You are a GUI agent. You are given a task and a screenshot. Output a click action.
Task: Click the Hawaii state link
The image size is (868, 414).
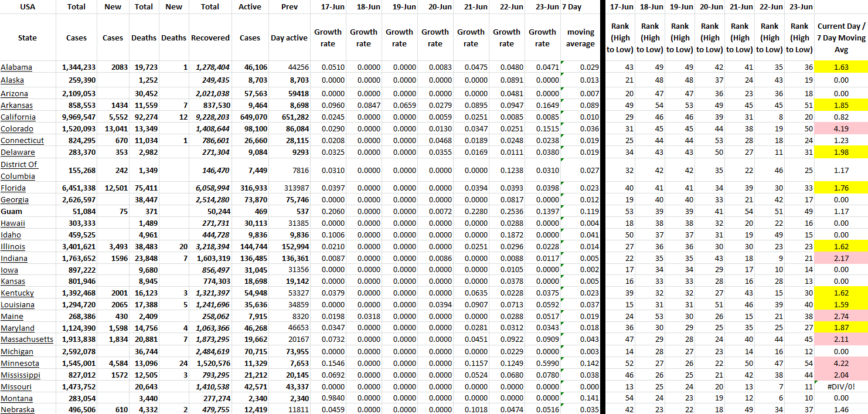click(13, 223)
